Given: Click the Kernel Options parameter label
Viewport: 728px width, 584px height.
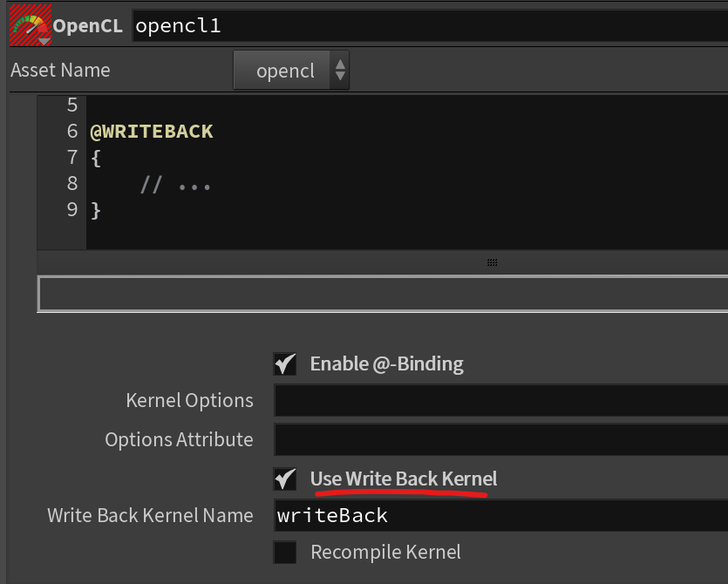Looking at the screenshot, I should pyautogui.click(x=189, y=401).
